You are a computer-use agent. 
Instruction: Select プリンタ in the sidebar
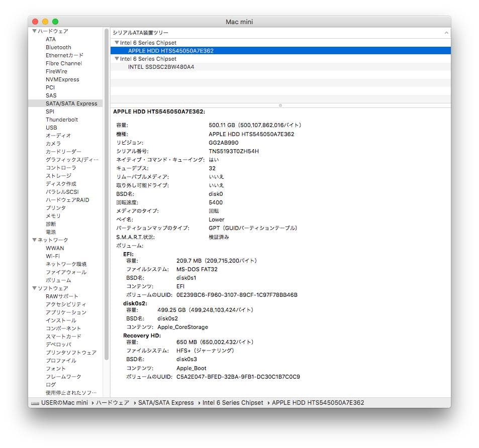tap(56, 208)
